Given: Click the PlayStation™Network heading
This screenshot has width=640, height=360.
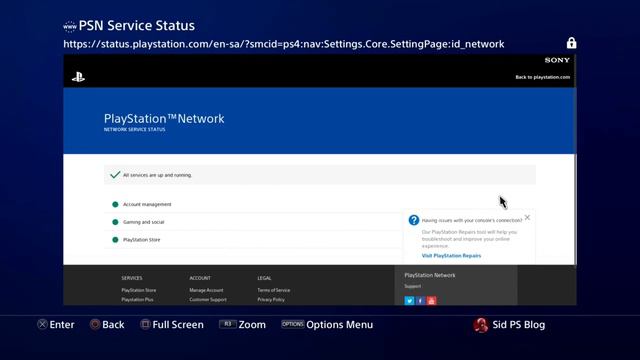Looking at the screenshot, I should [x=164, y=118].
